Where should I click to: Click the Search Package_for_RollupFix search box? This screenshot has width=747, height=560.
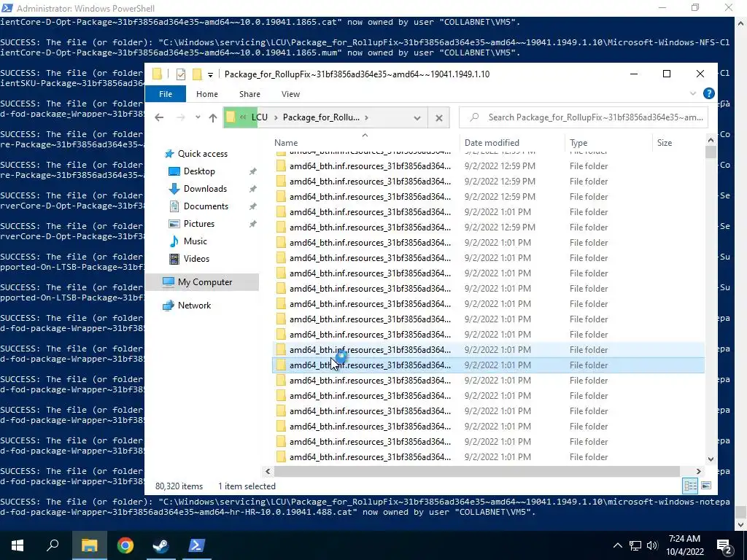pos(583,117)
